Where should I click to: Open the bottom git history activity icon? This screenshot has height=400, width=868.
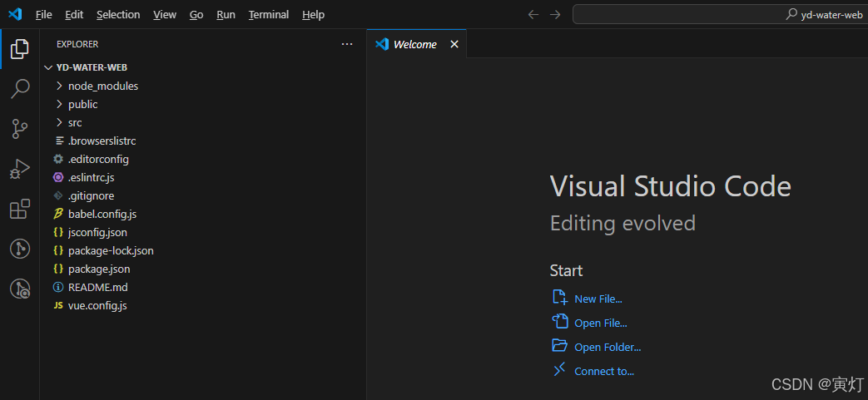tap(20, 289)
